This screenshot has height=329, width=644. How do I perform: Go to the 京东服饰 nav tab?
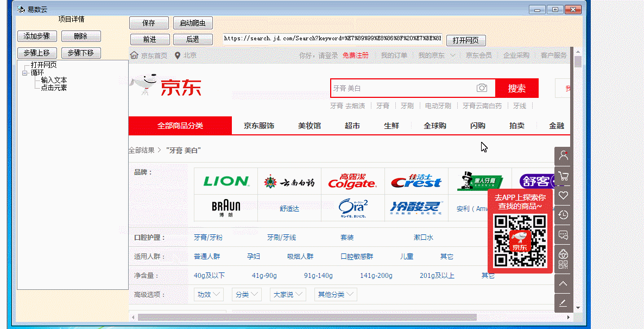(x=259, y=126)
